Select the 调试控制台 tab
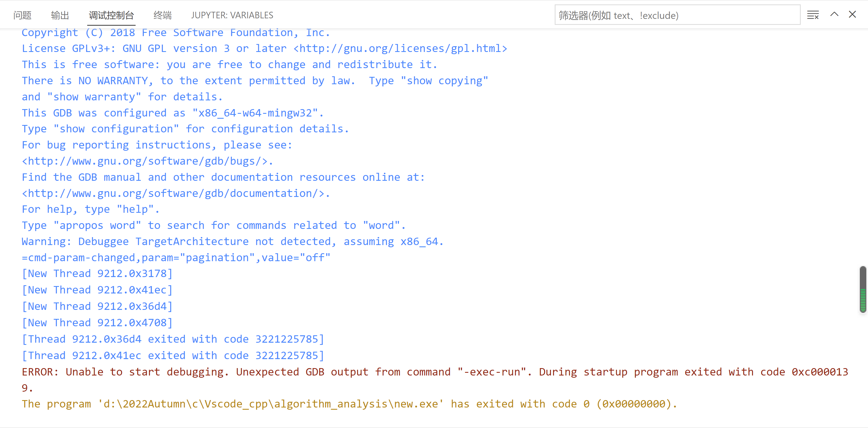 pos(111,15)
